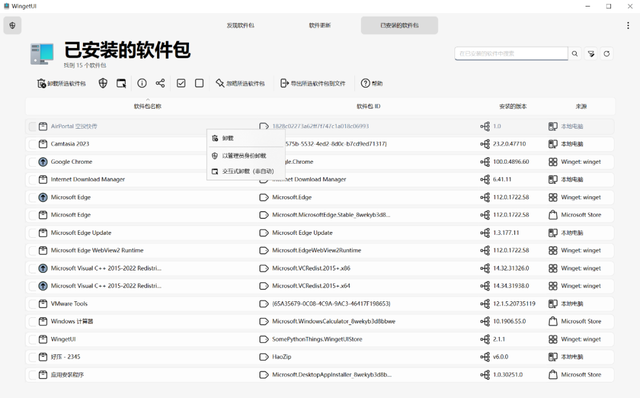Click the toolbar uninstall-as-administrator shield icon
Screen dimensions: 640x398
(x=103, y=83)
